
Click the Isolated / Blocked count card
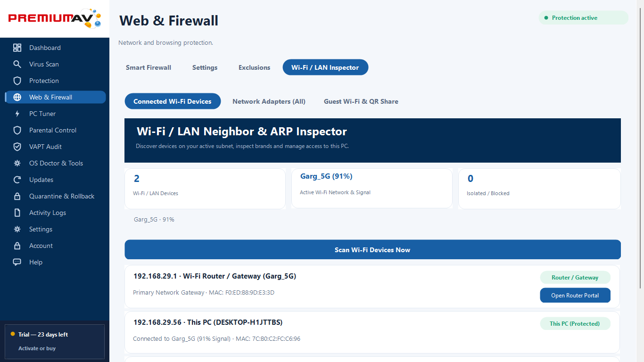click(539, 189)
